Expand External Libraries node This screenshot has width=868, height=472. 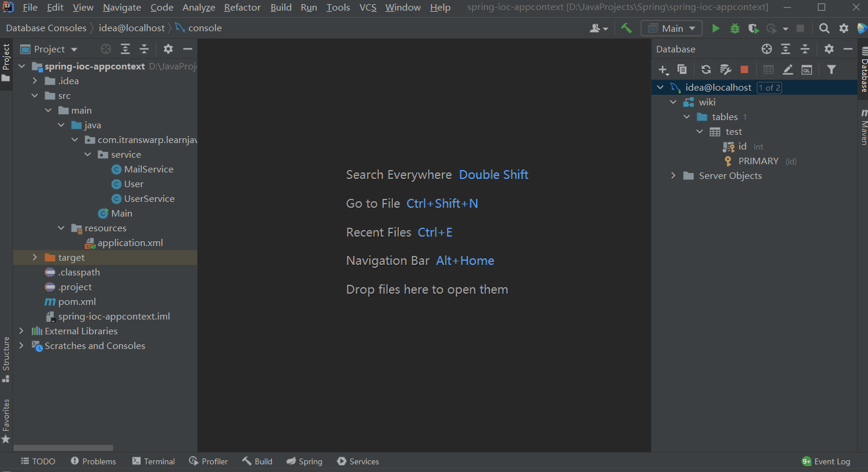pos(22,331)
